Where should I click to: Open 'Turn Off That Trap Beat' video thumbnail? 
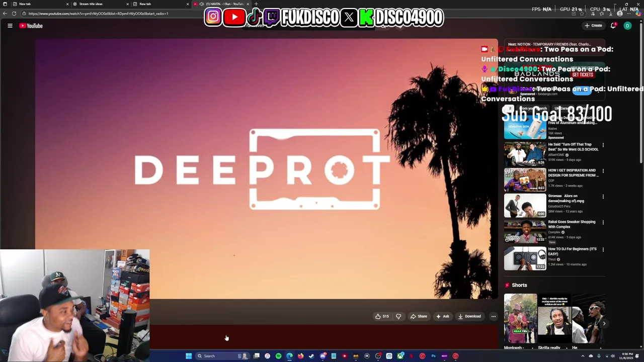[525, 153]
